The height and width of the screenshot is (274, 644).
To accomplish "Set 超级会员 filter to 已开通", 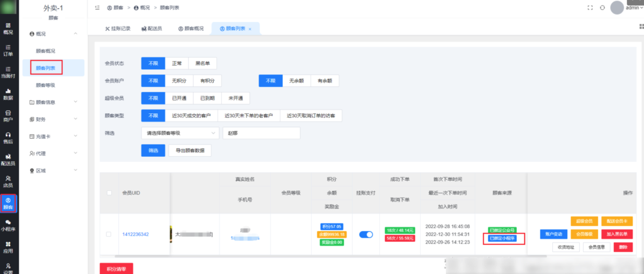I will pos(179,98).
